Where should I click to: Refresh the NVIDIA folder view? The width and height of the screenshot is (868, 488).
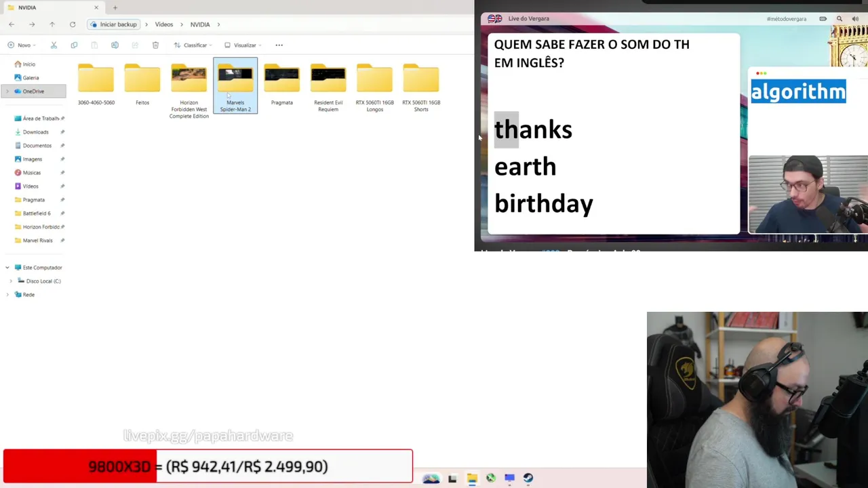73,24
